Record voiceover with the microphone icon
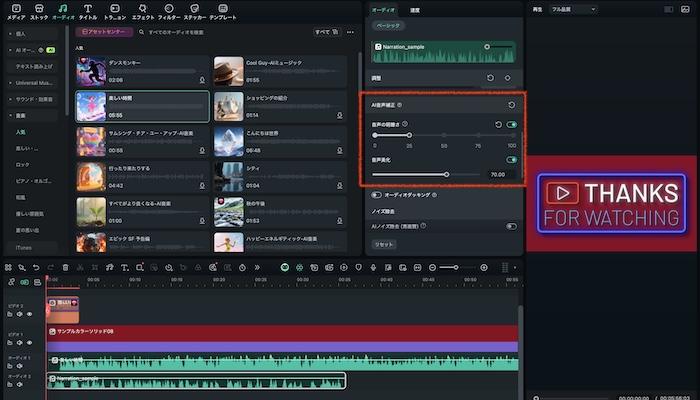This screenshot has width=700, height=400. click(373, 267)
